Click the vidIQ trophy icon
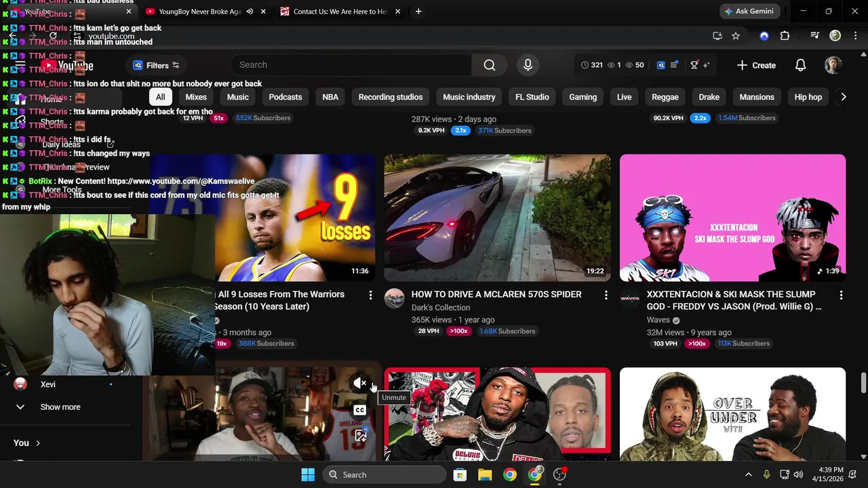This screenshot has width=868, height=488. coord(694,65)
